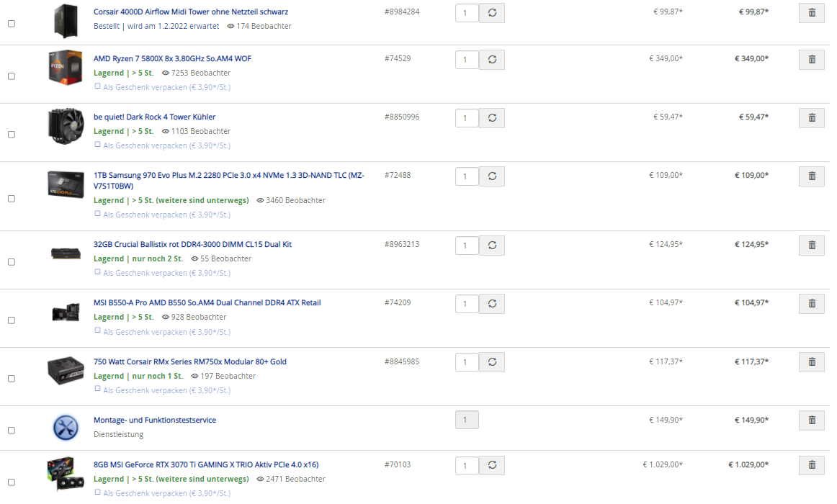
Task: Click quantity field for RTX 3070 Ti
Action: [x=467, y=465]
